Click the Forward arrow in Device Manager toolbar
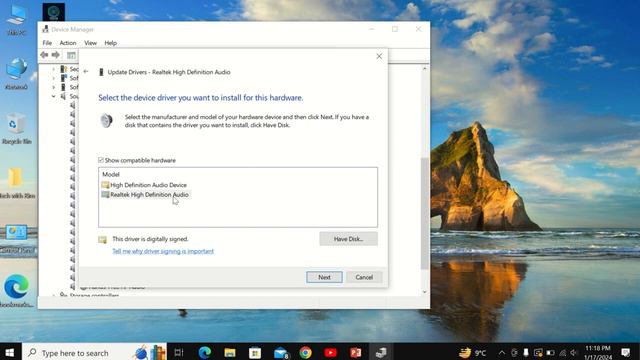The height and width of the screenshot is (360, 640). pos(56,55)
